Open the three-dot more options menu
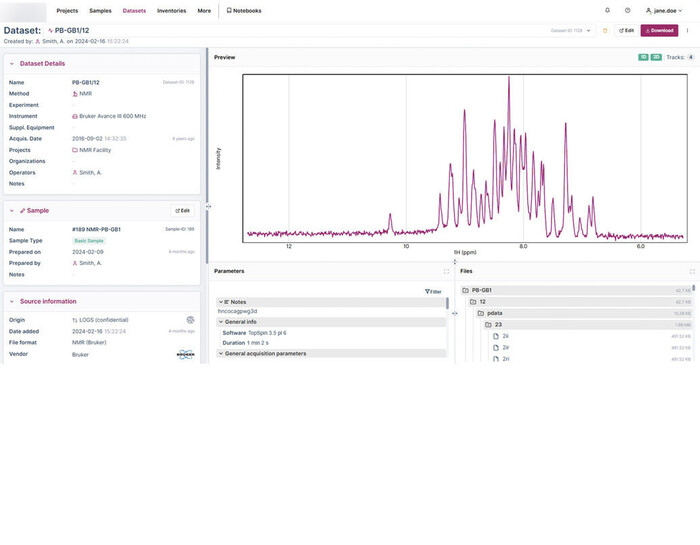The height and width of the screenshot is (545, 700). (x=687, y=30)
